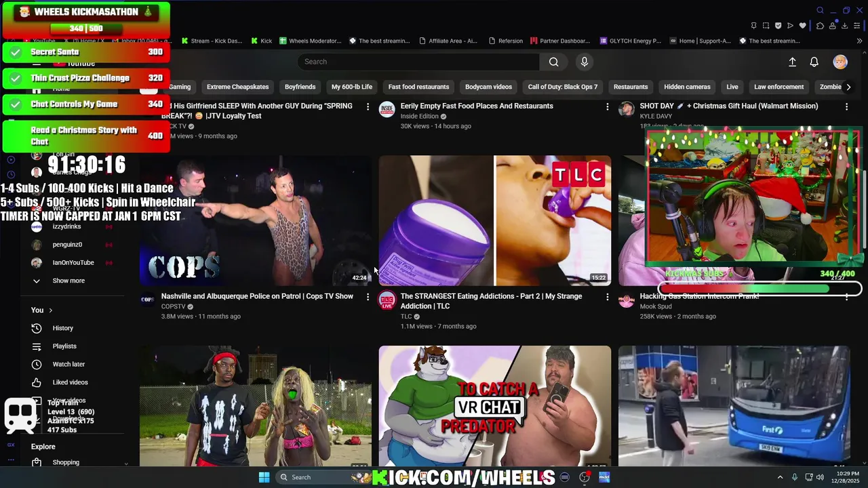The width and height of the screenshot is (868, 488).
Task: Click the browser pin icon in toolbar
Action: (x=753, y=26)
